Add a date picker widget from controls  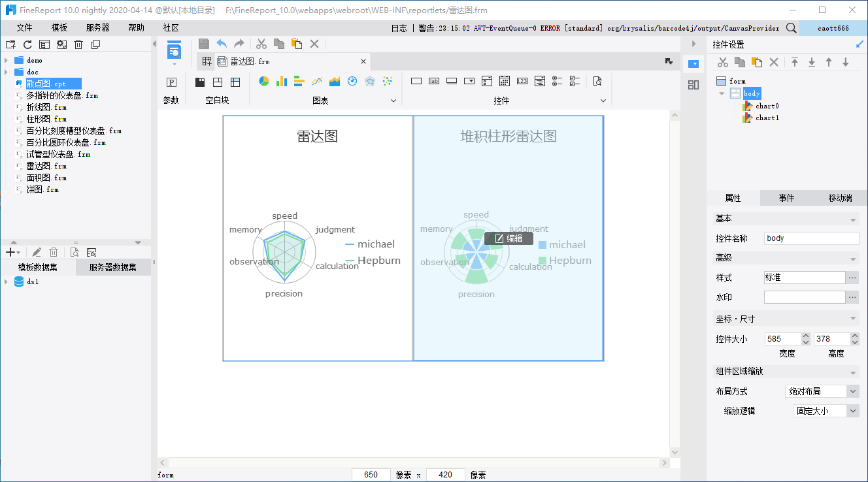click(504, 81)
